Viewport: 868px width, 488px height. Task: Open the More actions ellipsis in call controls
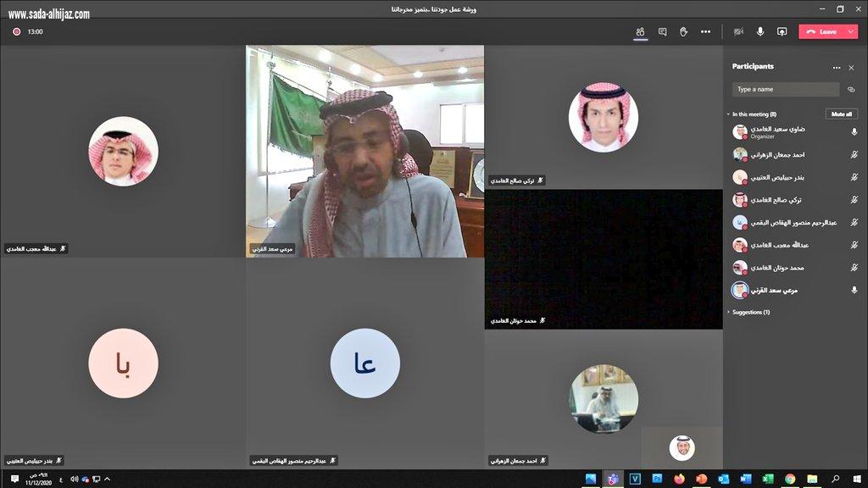point(706,31)
